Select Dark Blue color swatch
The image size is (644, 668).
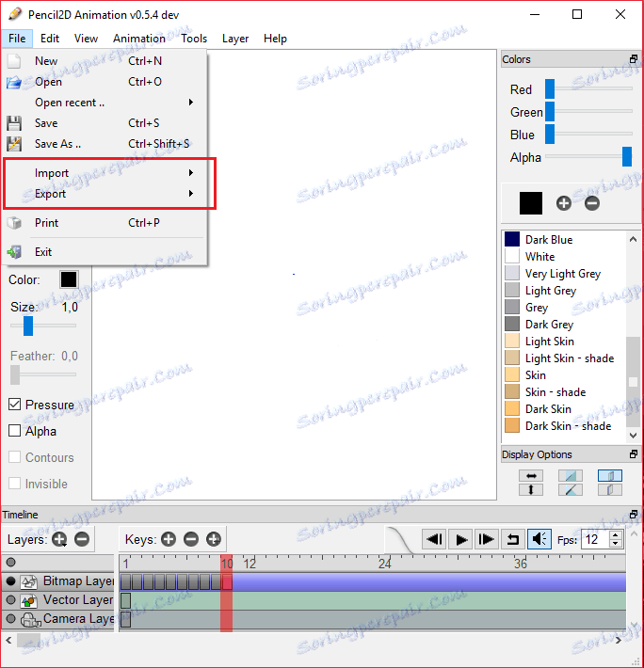(x=512, y=239)
